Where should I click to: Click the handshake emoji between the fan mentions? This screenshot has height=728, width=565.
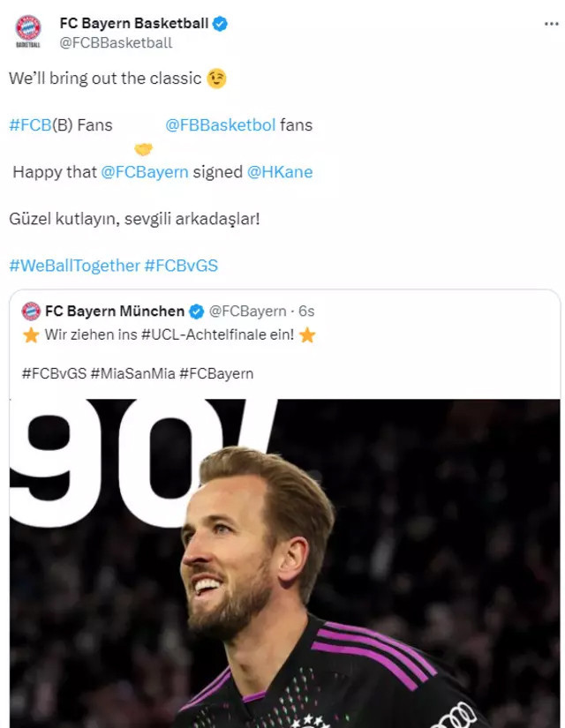[143, 148]
